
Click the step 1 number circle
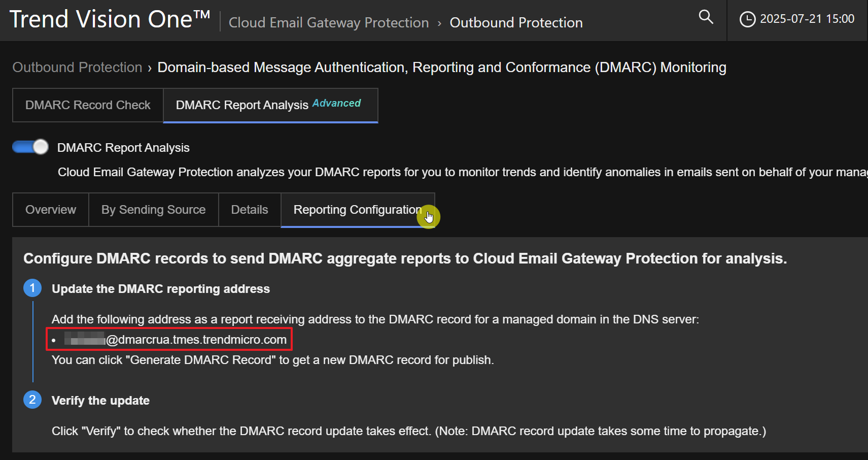(32, 288)
